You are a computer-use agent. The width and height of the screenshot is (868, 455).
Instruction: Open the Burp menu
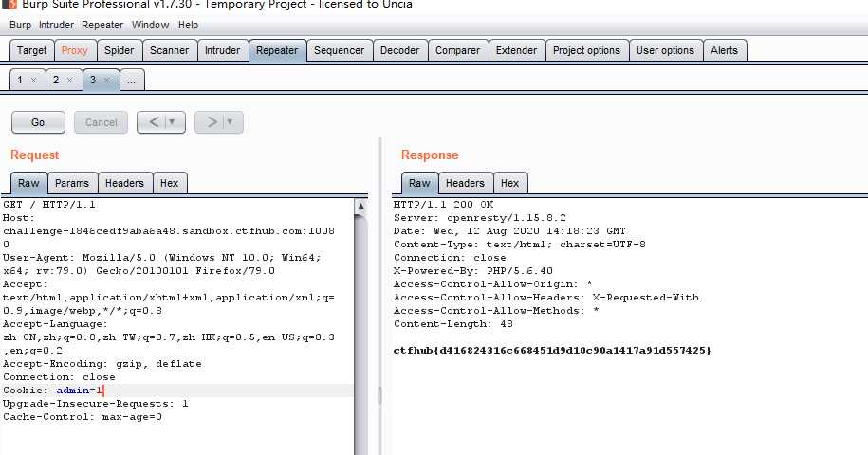[21, 25]
